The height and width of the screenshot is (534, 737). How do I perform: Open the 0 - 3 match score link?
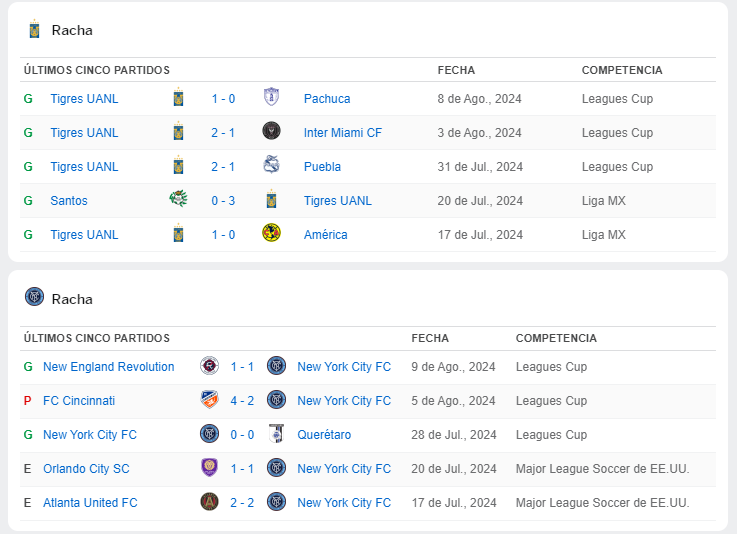(223, 201)
